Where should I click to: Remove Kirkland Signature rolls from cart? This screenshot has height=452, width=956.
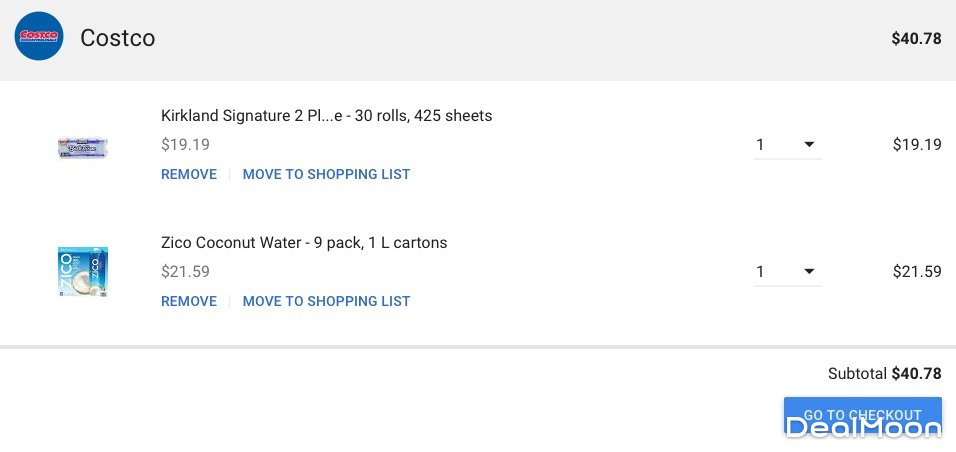(189, 174)
